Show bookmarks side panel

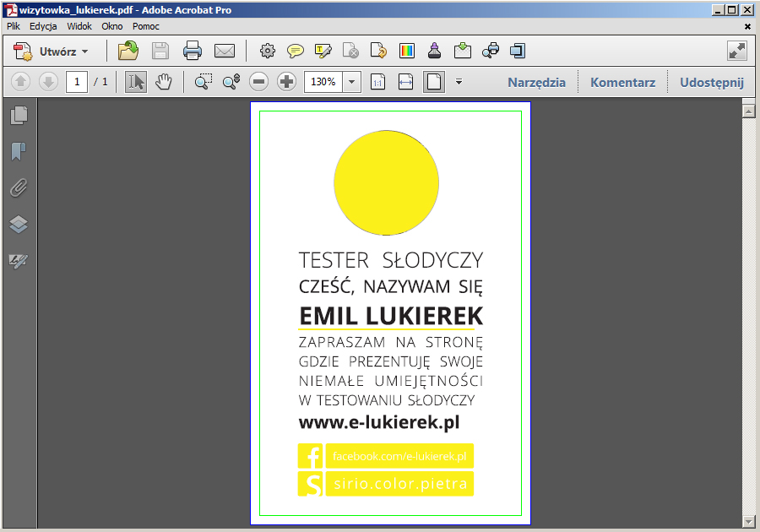[19, 151]
